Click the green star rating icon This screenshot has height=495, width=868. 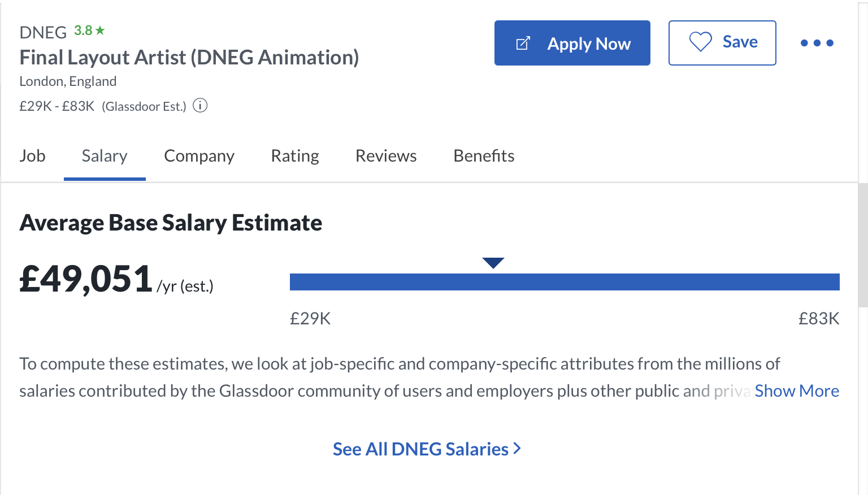100,31
